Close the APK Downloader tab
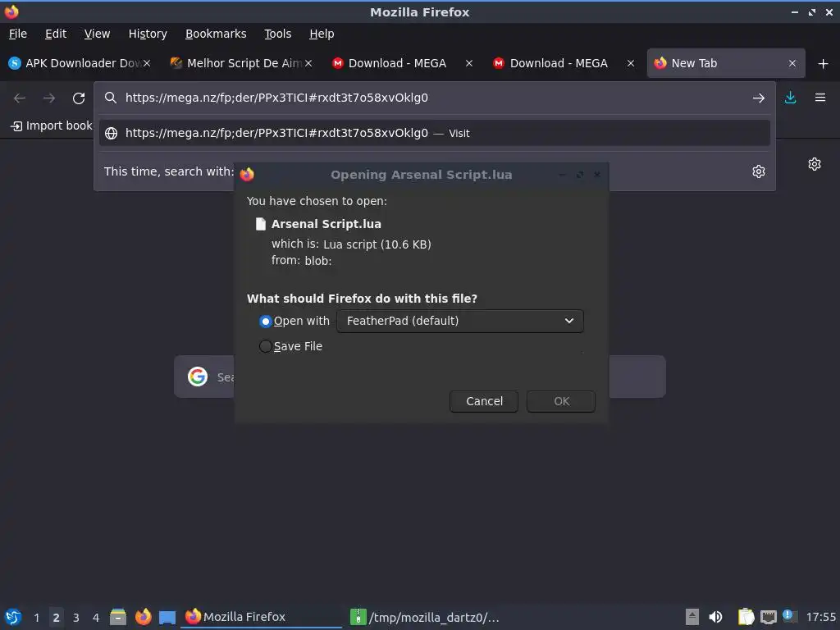The width and height of the screenshot is (840, 630). (x=147, y=63)
